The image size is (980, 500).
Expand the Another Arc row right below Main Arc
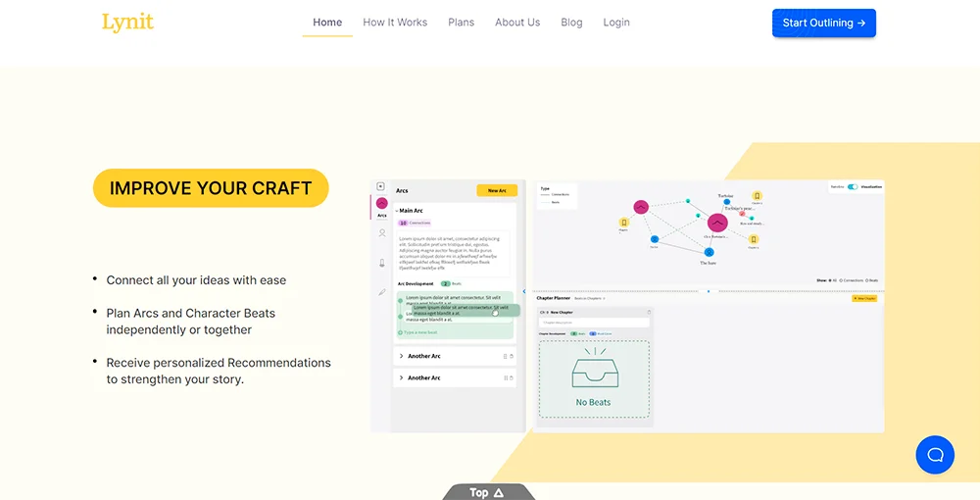pyautogui.click(x=401, y=356)
